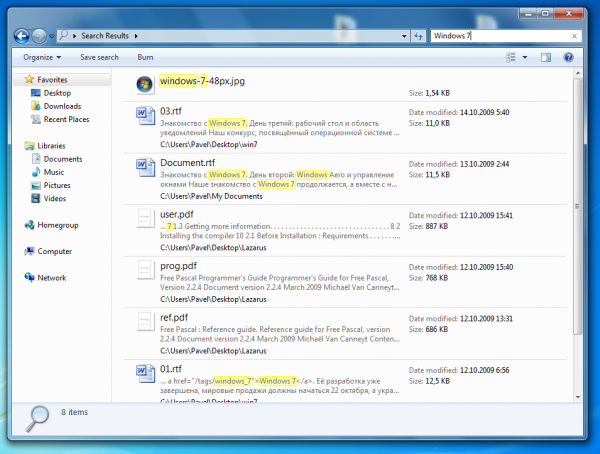Viewport: 600px width, 454px height.
Task: Select Network in the navigation pane
Action: click(x=52, y=278)
